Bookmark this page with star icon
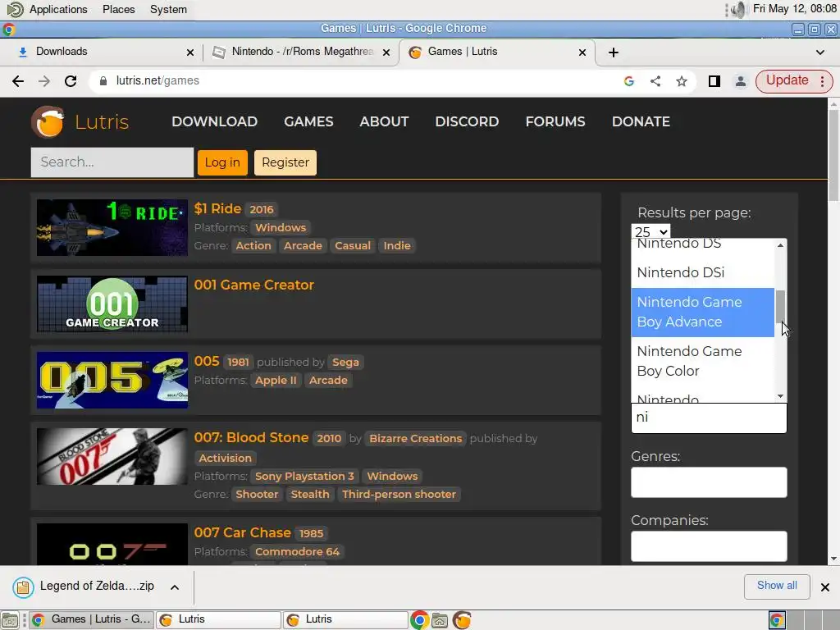This screenshot has height=630, width=840. [x=682, y=81]
